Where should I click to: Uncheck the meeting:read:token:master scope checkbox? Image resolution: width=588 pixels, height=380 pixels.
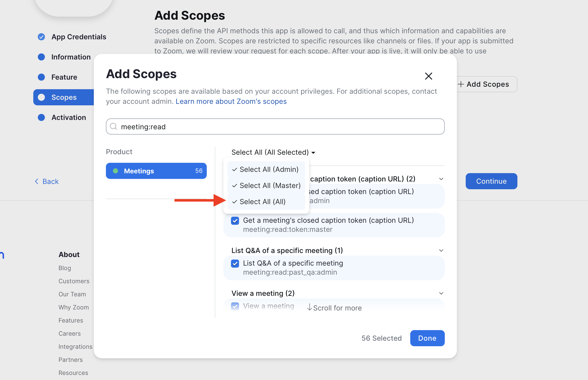[x=235, y=221]
